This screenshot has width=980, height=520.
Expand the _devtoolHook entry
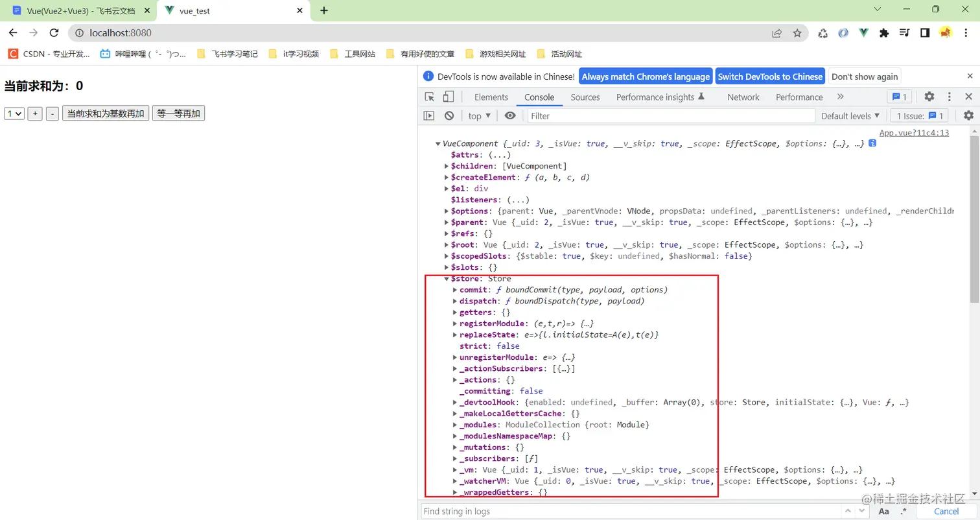pyautogui.click(x=455, y=402)
